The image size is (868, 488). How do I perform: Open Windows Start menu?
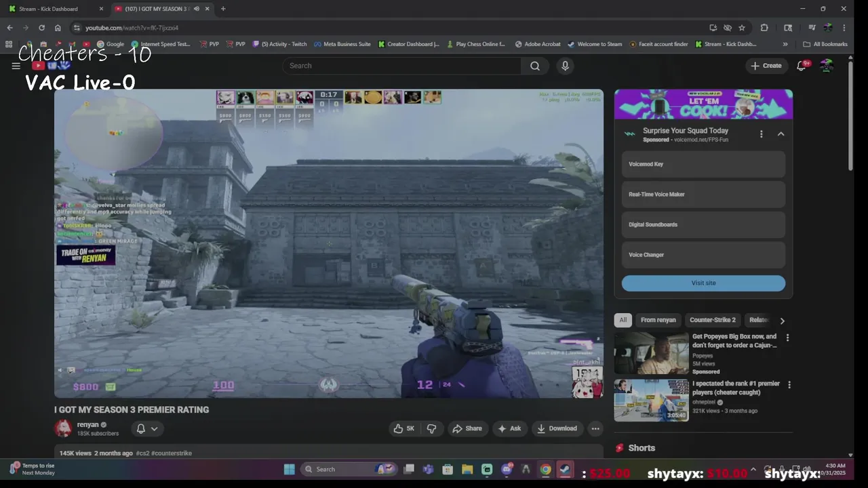[x=289, y=469]
